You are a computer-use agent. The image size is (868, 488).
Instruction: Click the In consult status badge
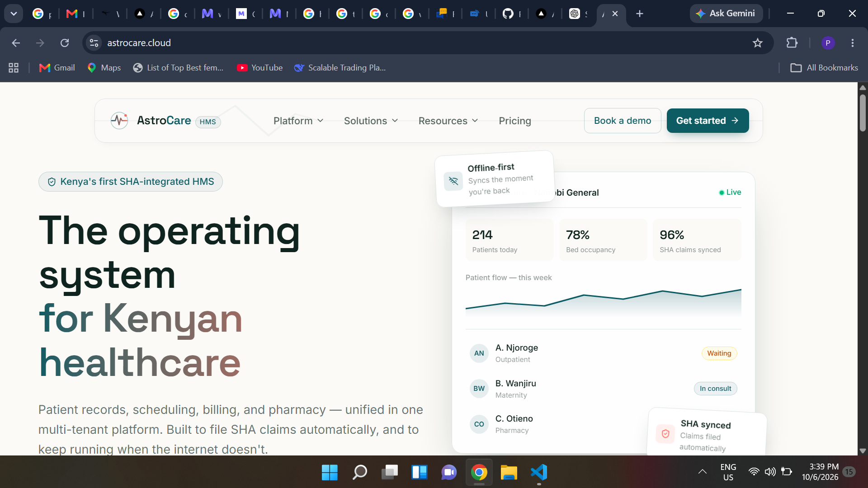715,389
